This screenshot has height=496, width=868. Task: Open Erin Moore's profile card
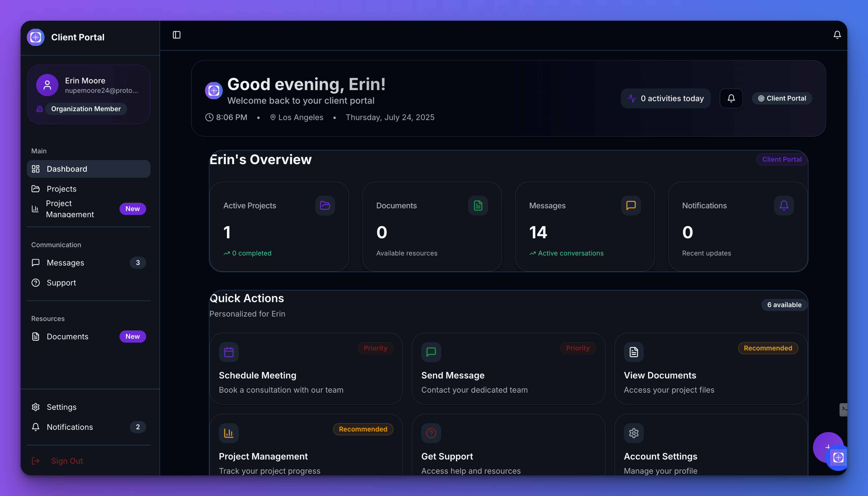[89, 94]
